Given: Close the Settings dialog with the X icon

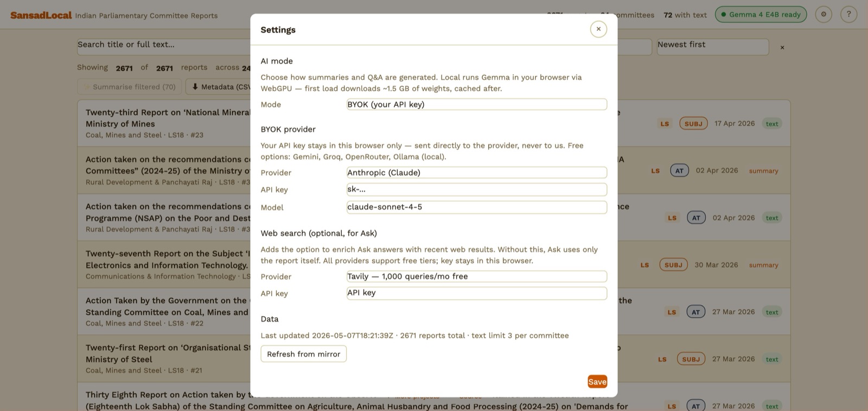Looking at the screenshot, I should [598, 29].
